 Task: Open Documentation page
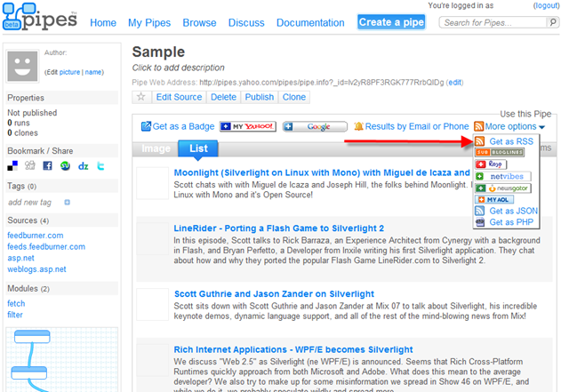(310, 22)
